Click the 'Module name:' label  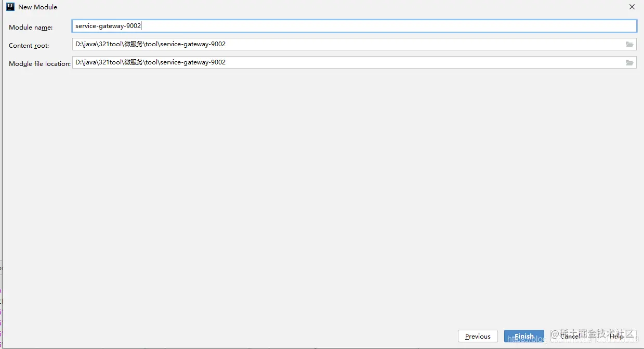[31, 28]
